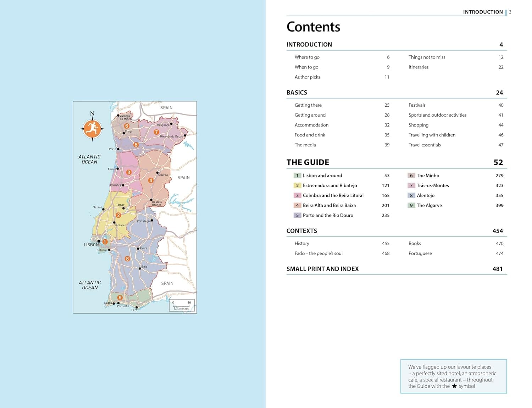
Task: Open 'Sports and outdoor activities' entry
Action: click(x=438, y=115)
